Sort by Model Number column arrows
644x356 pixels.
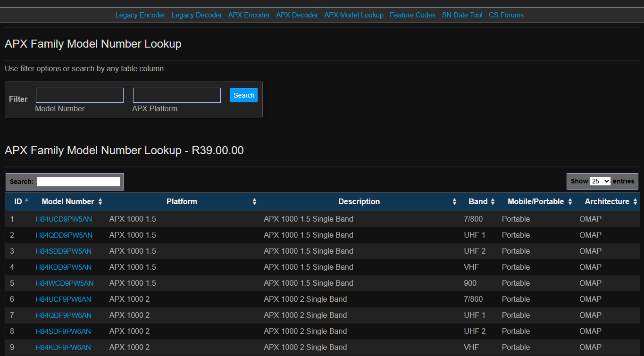(100, 202)
